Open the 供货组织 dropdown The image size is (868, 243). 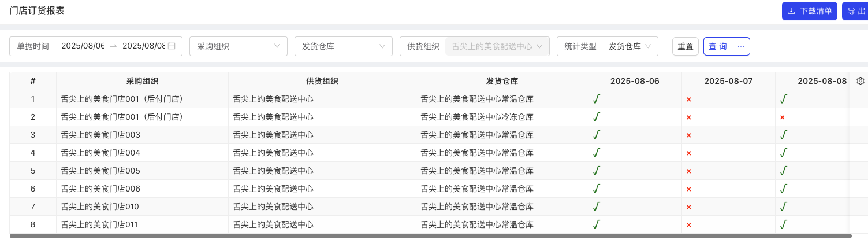497,46
